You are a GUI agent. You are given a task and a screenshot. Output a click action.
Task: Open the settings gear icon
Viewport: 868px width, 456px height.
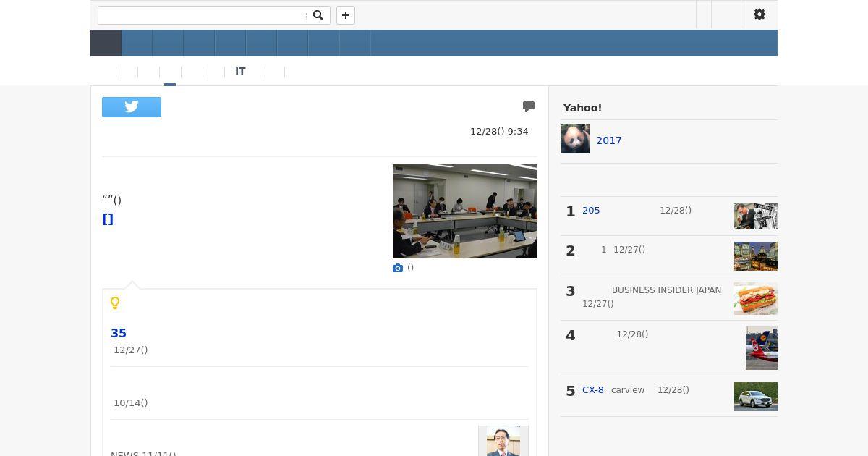tap(759, 14)
